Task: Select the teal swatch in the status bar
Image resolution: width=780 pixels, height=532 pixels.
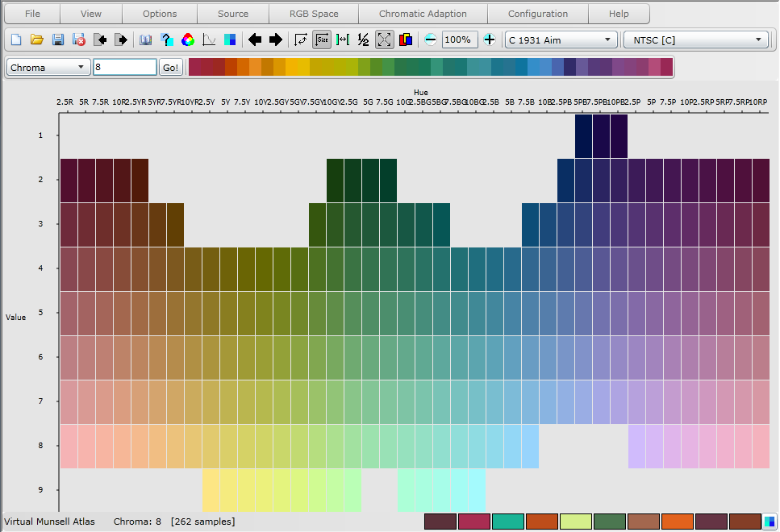Action: [x=507, y=522]
